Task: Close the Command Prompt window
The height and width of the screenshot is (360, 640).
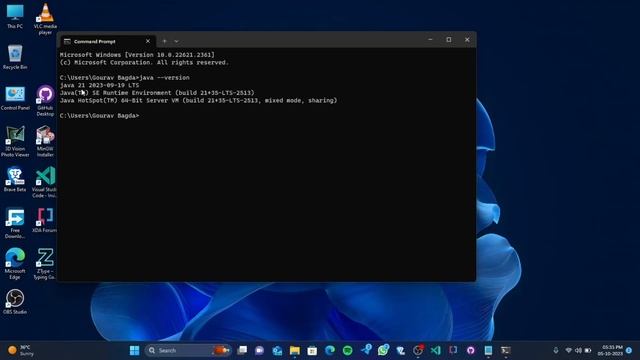Action: point(467,40)
